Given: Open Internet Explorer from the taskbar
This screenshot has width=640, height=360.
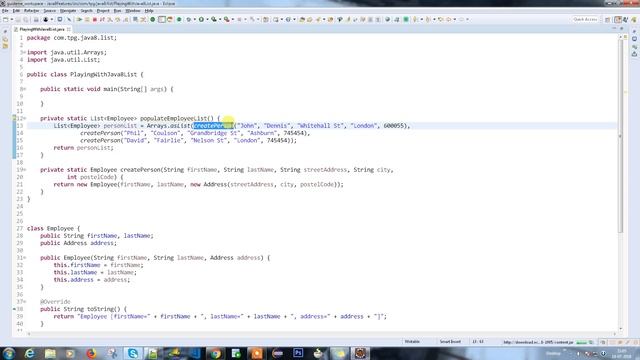Looking at the screenshot, I should pyautogui.click(x=29, y=353).
